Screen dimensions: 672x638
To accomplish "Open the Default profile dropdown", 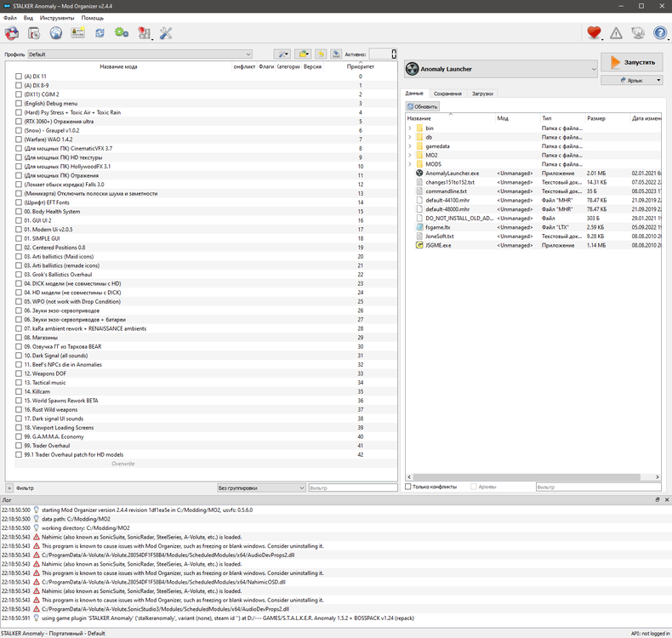I will tap(140, 54).
